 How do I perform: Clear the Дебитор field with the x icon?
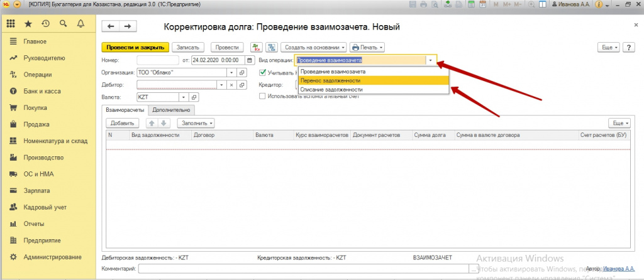click(x=231, y=85)
